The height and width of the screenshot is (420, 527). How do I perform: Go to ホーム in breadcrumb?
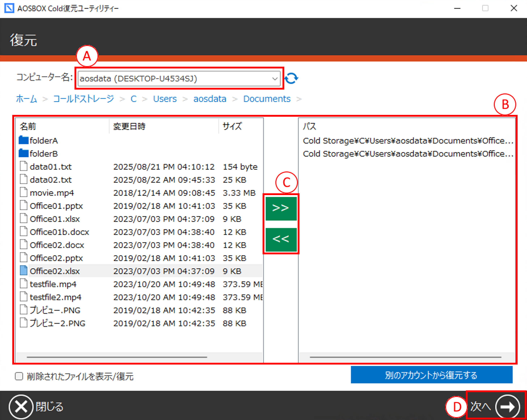coord(26,99)
